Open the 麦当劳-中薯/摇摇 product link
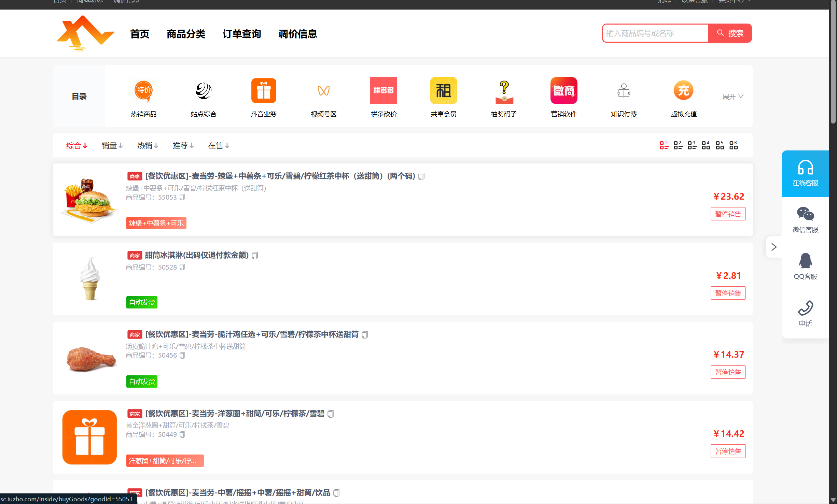The image size is (837, 504). click(x=238, y=493)
